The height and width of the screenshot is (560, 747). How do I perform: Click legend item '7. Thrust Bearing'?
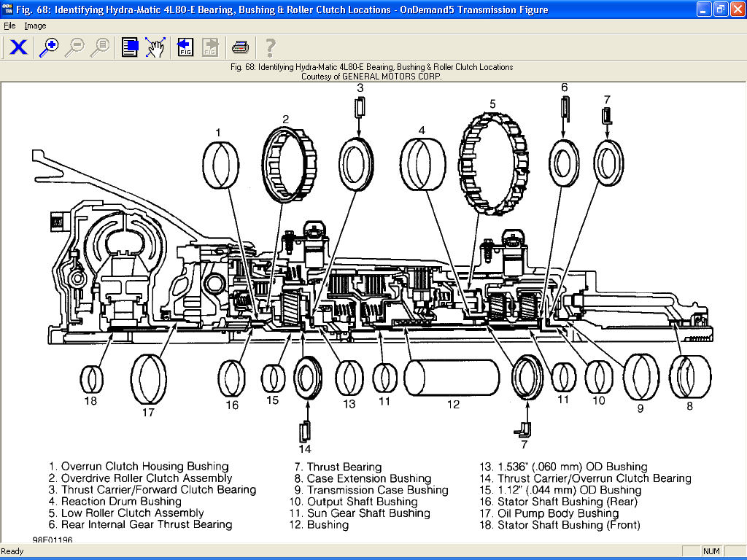click(338, 467)
